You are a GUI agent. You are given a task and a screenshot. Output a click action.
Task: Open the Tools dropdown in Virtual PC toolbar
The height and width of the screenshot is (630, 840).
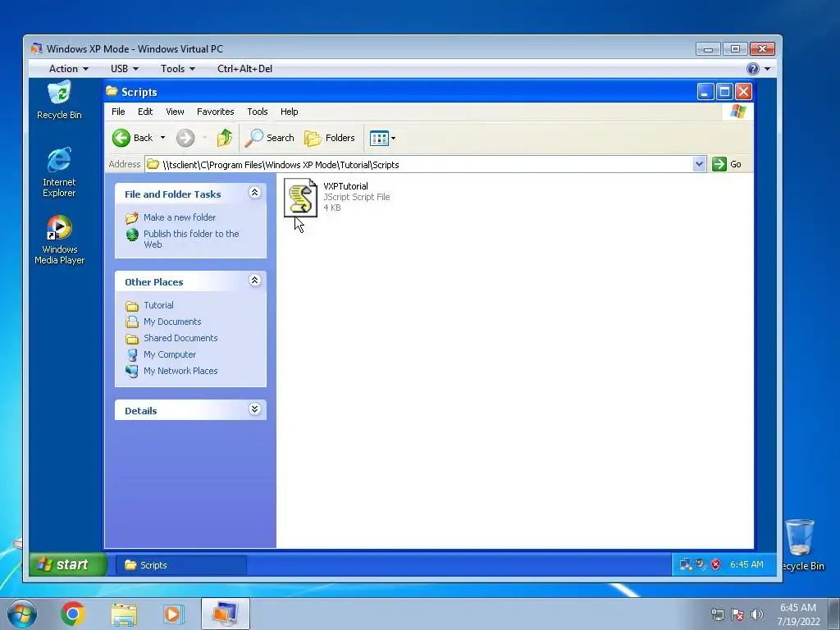178,69
